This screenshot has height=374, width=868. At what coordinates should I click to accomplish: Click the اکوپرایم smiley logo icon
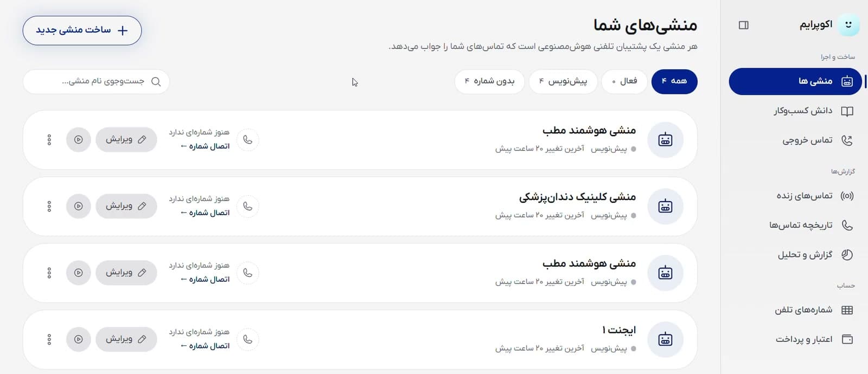click(x=848, y=25)
